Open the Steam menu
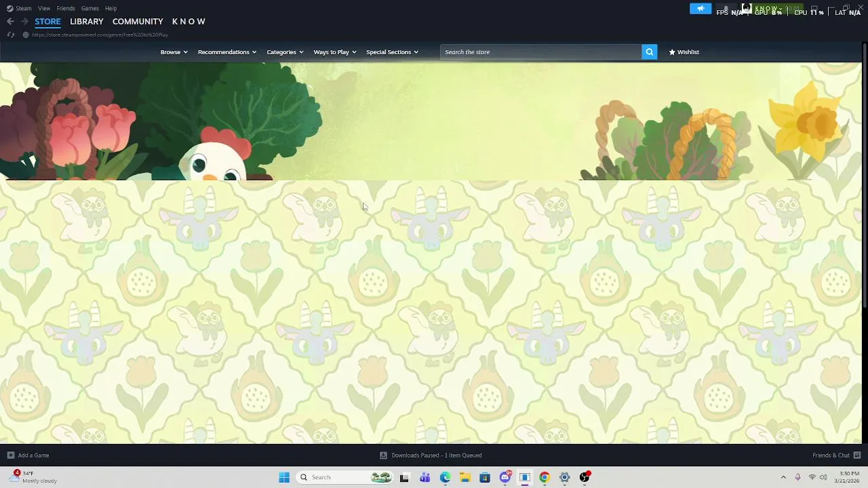The width and height of the screenshot is (868, 488). tap(24, 8)
